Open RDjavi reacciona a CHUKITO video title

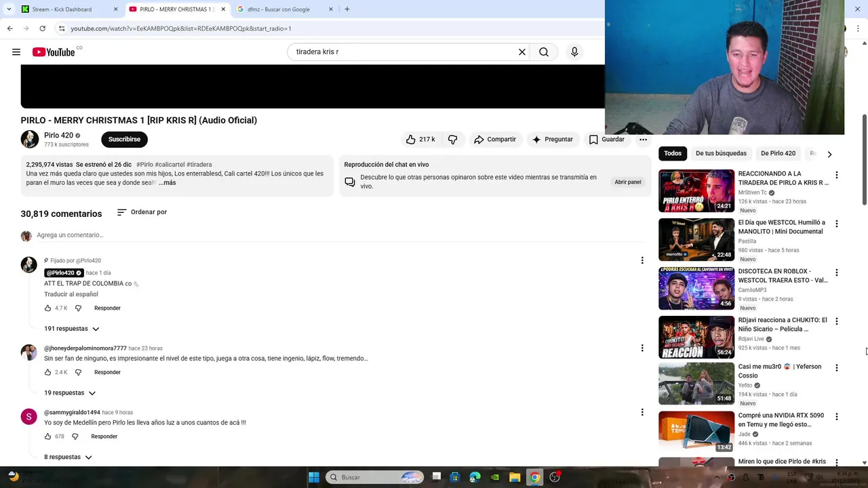click(783, 325)
